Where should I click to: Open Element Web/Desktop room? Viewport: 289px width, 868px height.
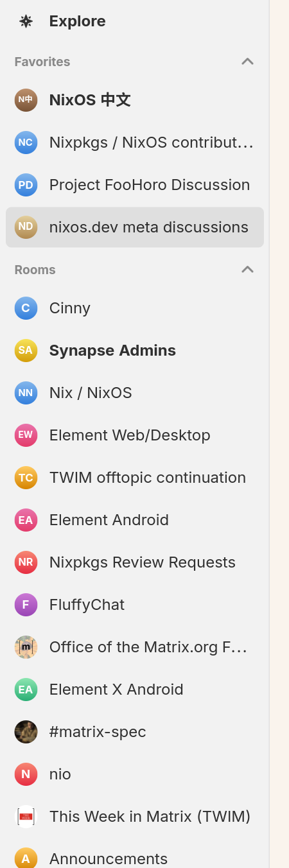pos(135,435)
